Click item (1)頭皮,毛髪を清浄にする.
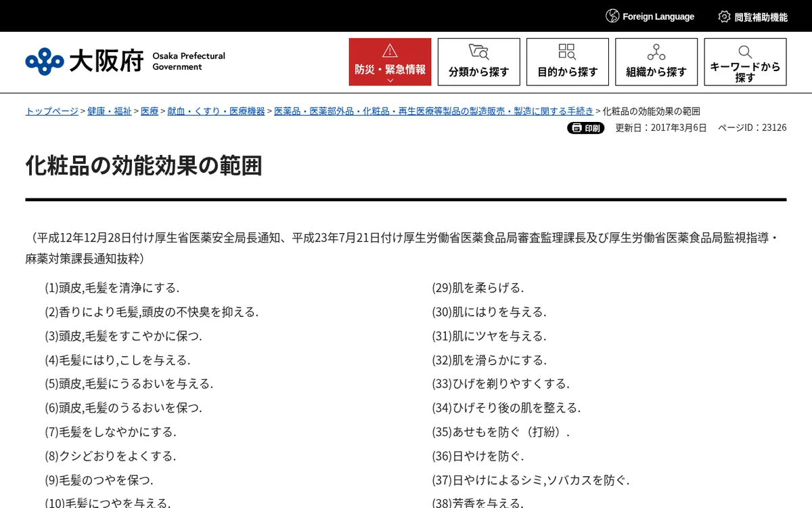The image size is (812, 508). 112,288
